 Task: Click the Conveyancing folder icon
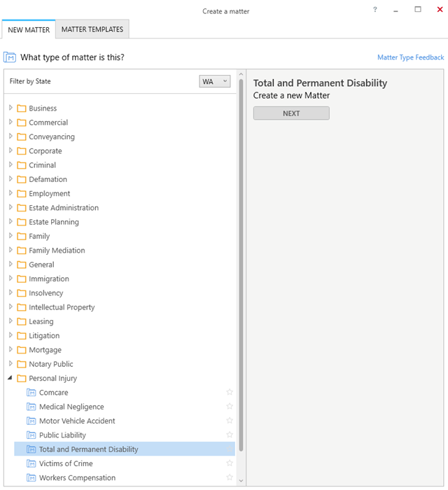pyautogui.click(x=21, y=137)
